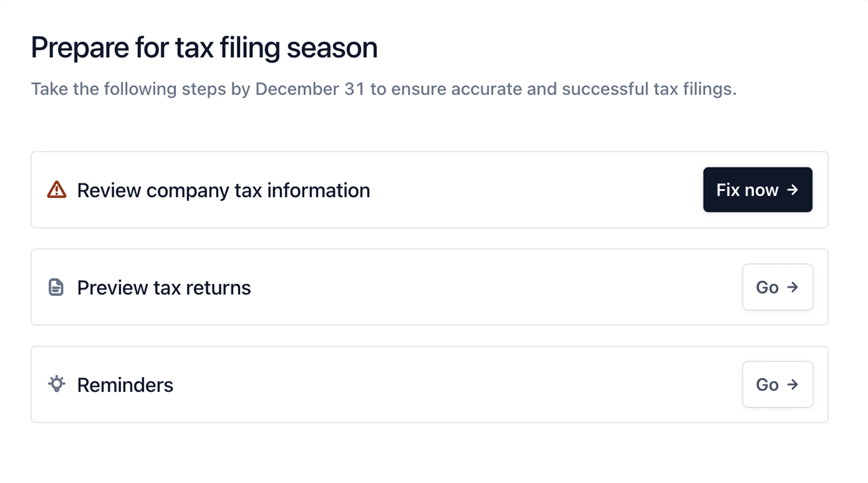Click the word Go in the Reminders row
868x483 pixels.
[767, 384]
